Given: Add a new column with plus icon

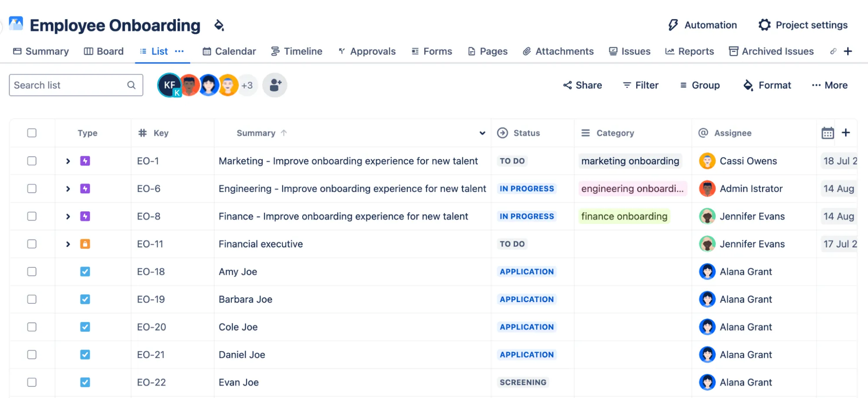Looking at the screenshot, I should click(x=846, y=133).
